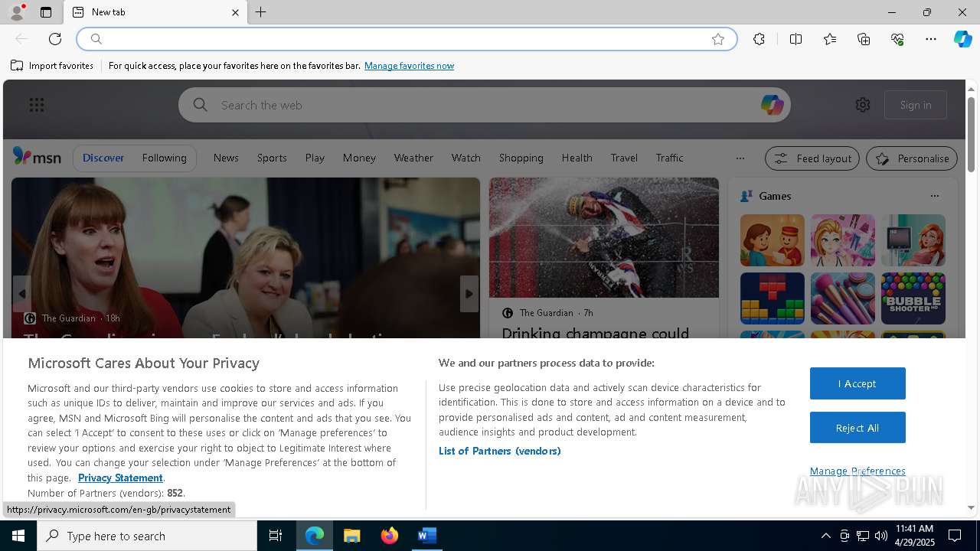Open the tab actions menu icon

click(46, 12)
